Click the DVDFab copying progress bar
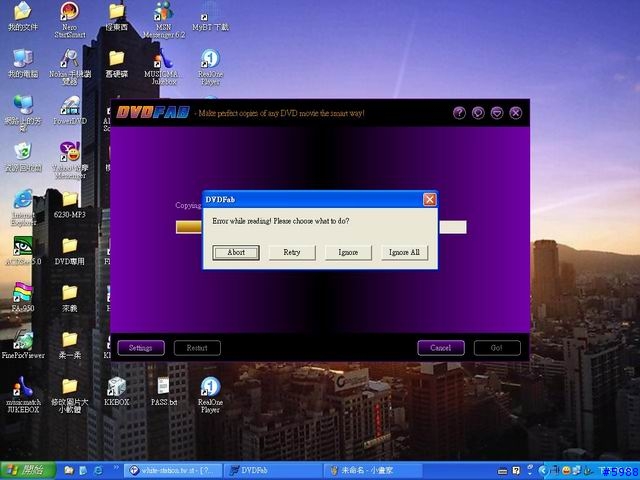 [x=321, y=227]
